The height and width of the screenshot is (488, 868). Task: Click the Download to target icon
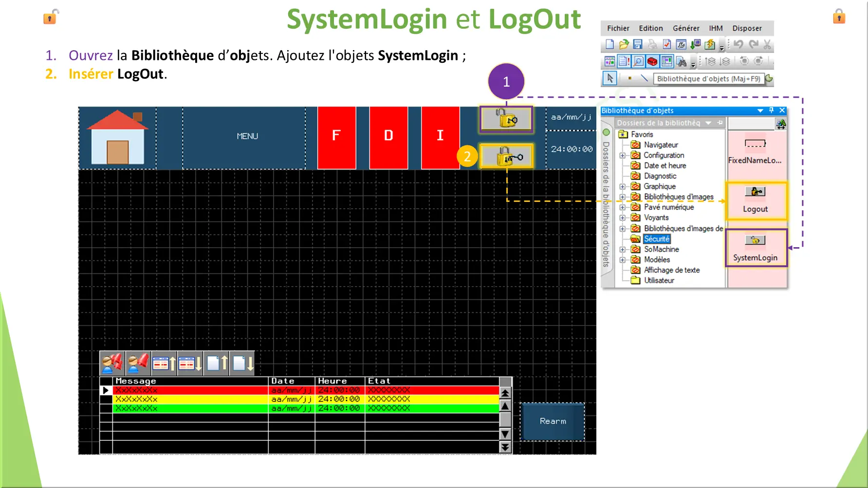(x=696, y=45)
